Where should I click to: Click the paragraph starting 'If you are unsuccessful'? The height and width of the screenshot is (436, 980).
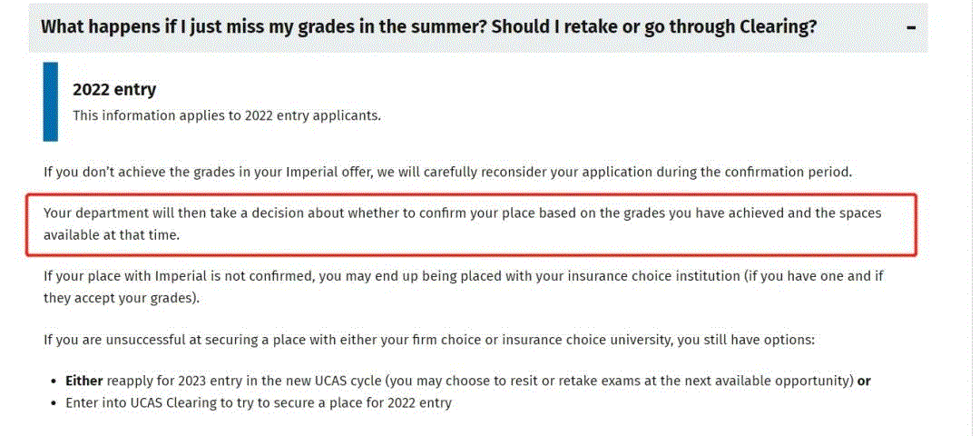(x=429, y=340)
